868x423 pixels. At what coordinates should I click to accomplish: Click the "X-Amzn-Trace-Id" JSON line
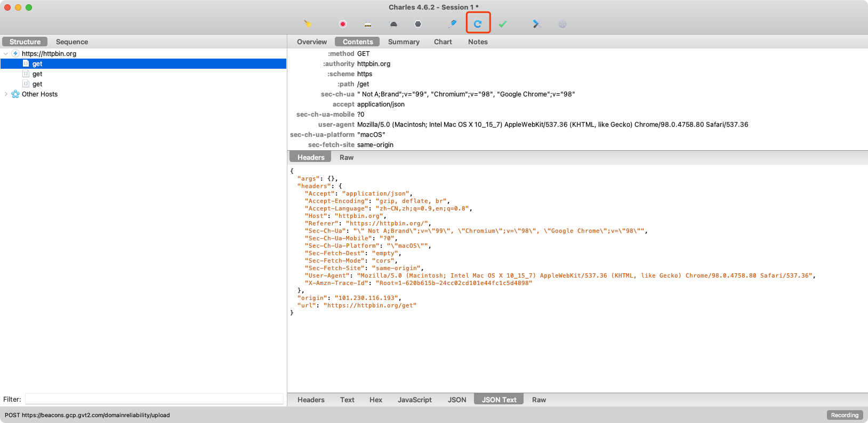[x=419, y=283]
